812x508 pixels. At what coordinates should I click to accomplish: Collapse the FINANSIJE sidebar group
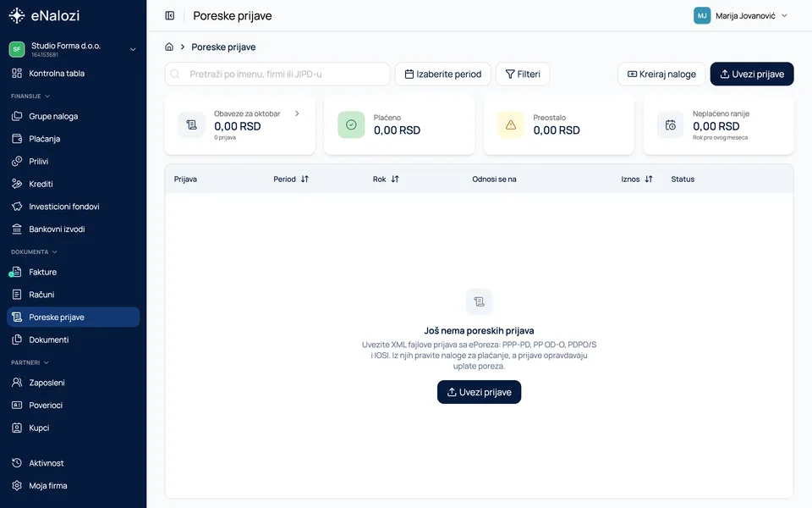(x=30, y=97)
